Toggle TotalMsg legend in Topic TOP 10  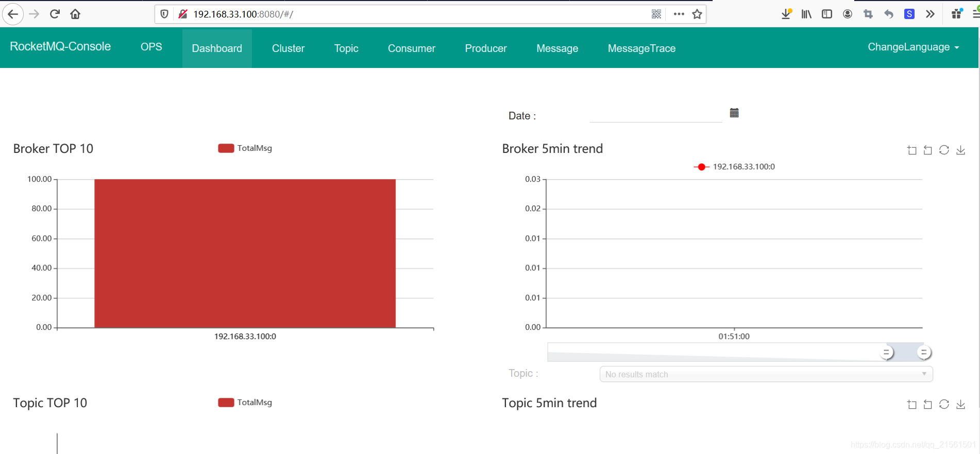(x=245, y=403)
